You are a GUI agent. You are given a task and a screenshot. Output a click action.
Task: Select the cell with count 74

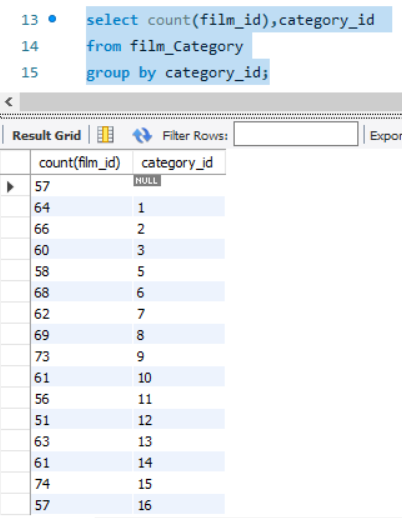82,484
